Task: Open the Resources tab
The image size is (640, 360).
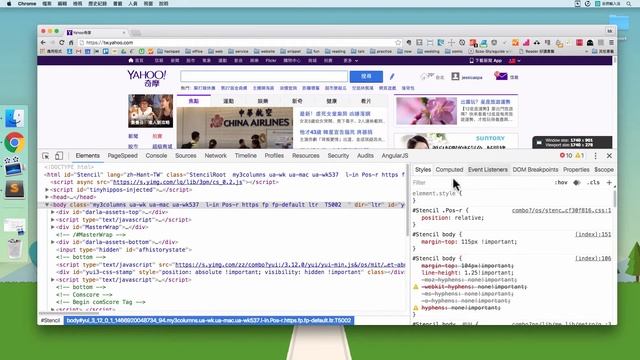Action: tap(305, 156)
